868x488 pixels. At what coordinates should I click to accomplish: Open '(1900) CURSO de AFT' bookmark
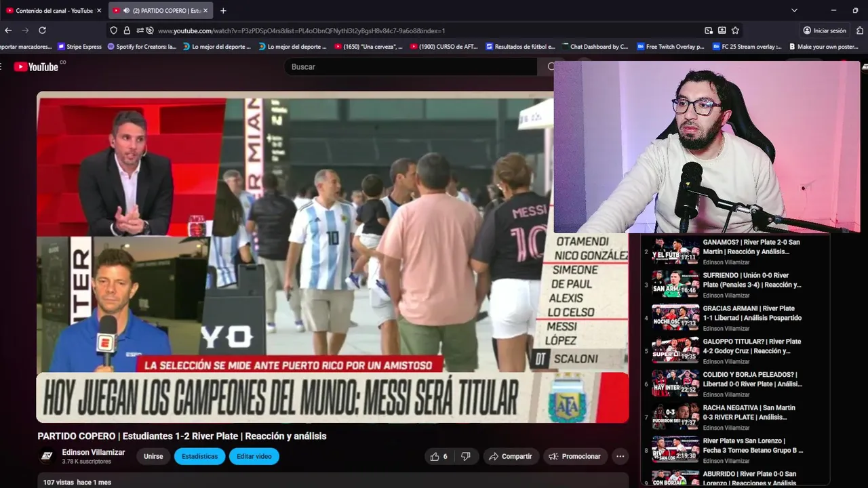(443, 47)
